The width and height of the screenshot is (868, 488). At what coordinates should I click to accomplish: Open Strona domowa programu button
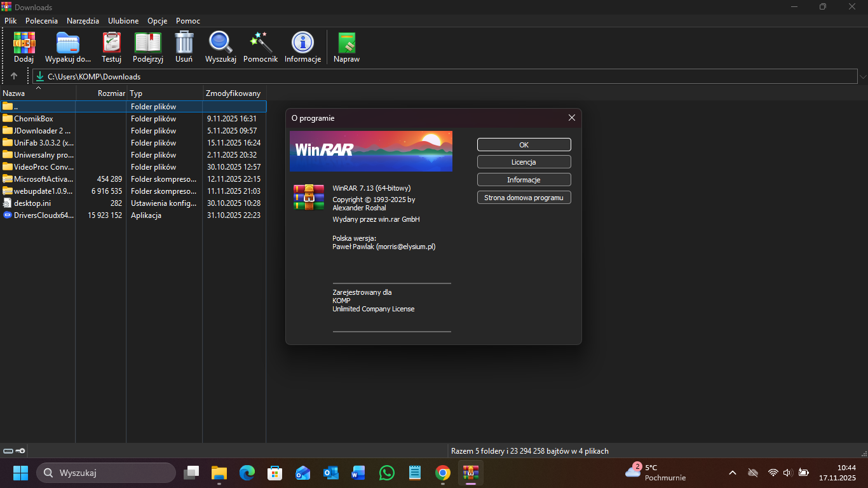pos(524,198)
